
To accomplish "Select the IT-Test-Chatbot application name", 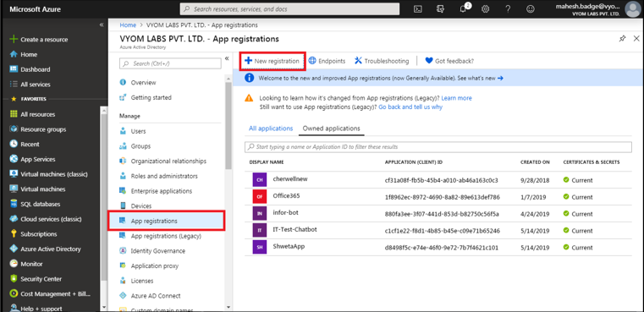I will 294,229.
